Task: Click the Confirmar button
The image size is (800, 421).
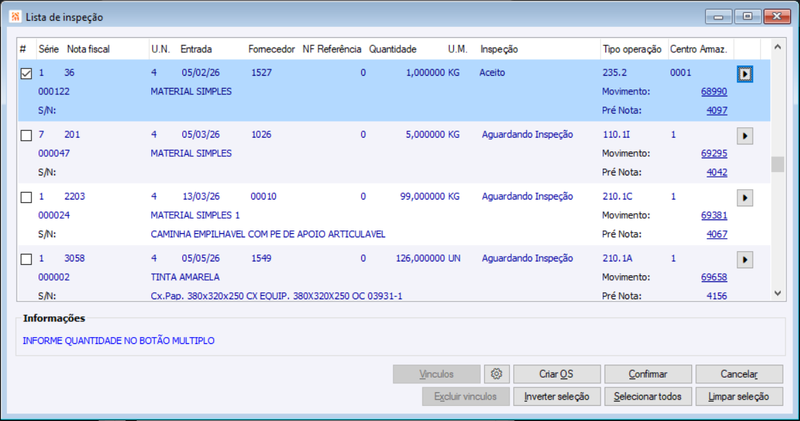Action: [x=648, y=374]
